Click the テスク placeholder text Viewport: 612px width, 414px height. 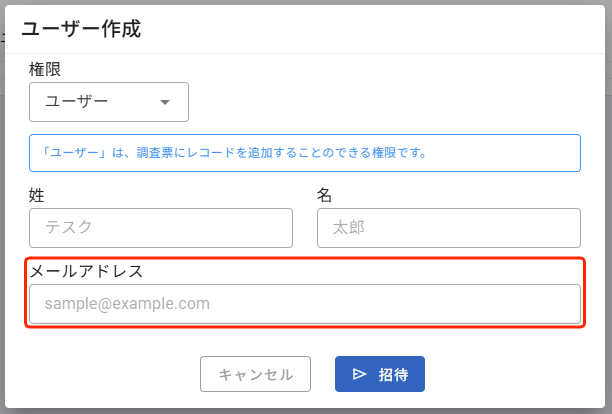(69, 228)
